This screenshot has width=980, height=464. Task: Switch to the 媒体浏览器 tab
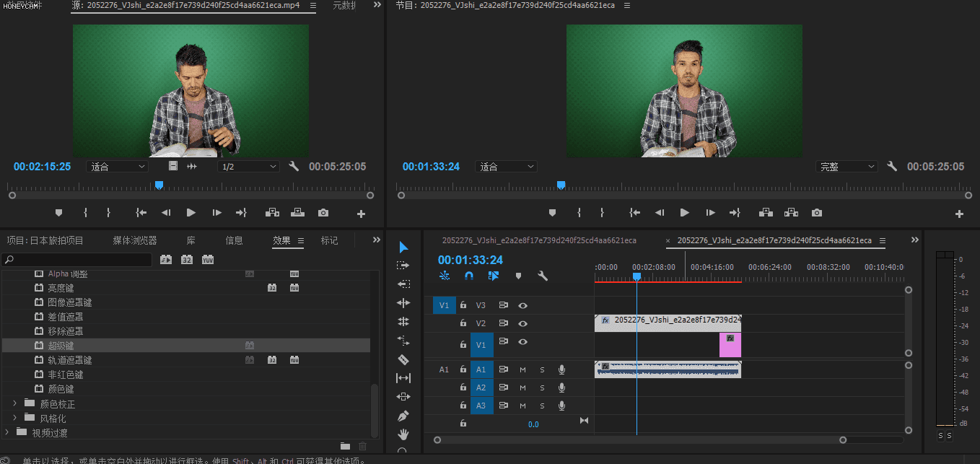(134, 240)
